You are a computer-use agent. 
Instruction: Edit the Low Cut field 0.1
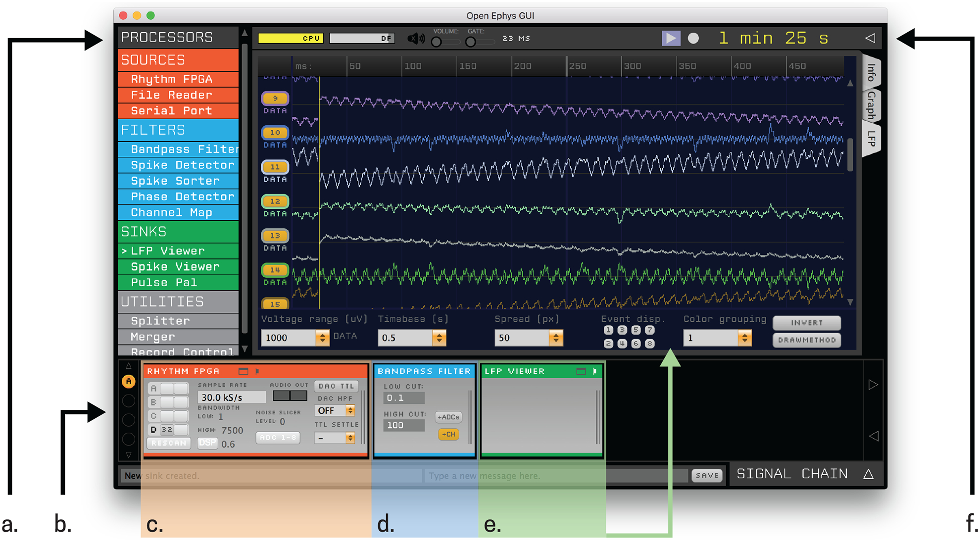[404, 398]
